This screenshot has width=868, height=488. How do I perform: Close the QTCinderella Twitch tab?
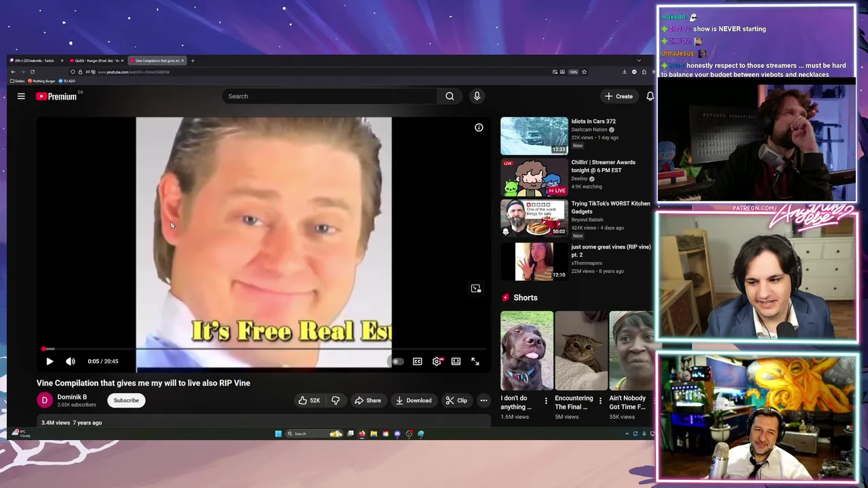(x=62, y=61)
